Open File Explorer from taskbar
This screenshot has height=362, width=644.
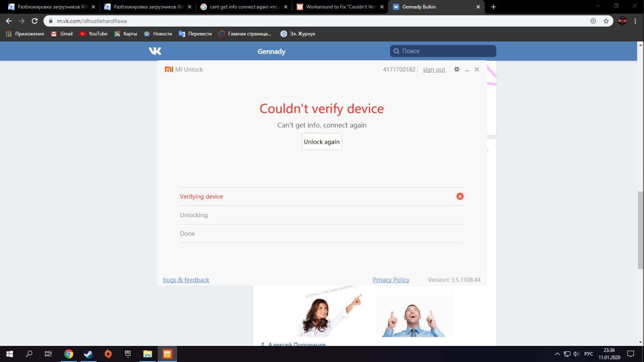pos(147,354)
